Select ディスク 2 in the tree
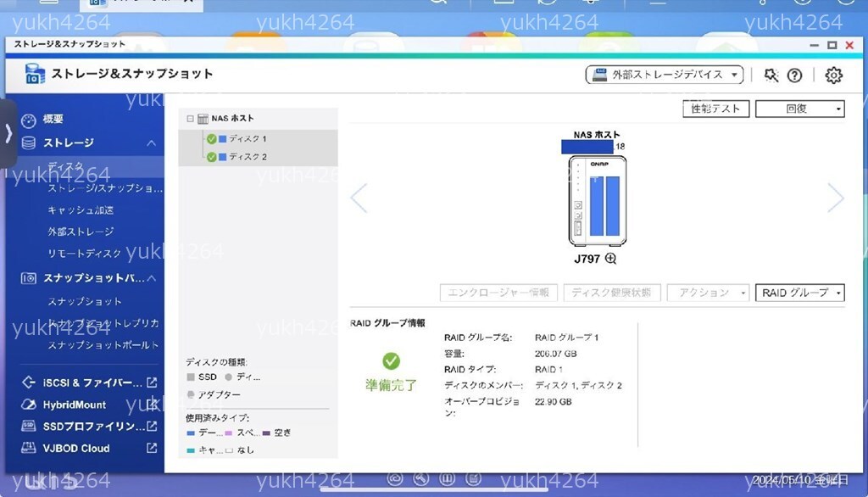Image resolution: width=868 pixels, height=497 pixels. pos(248,158)
